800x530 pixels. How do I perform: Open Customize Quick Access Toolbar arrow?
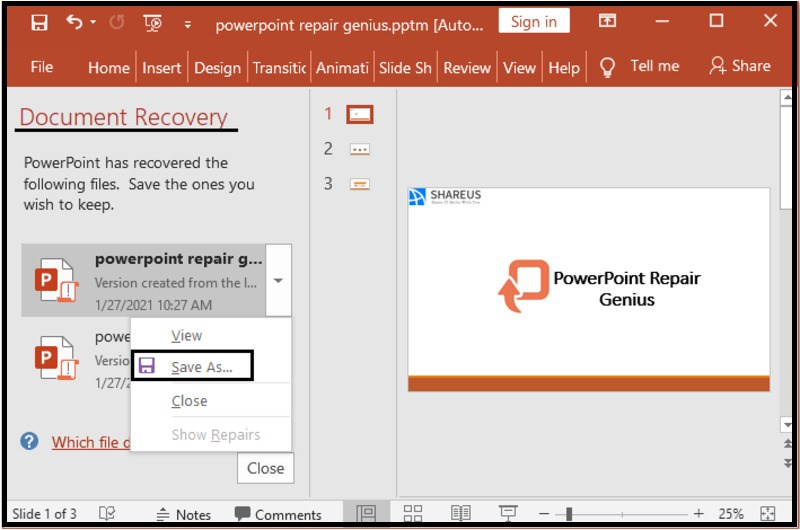point(188,24)
